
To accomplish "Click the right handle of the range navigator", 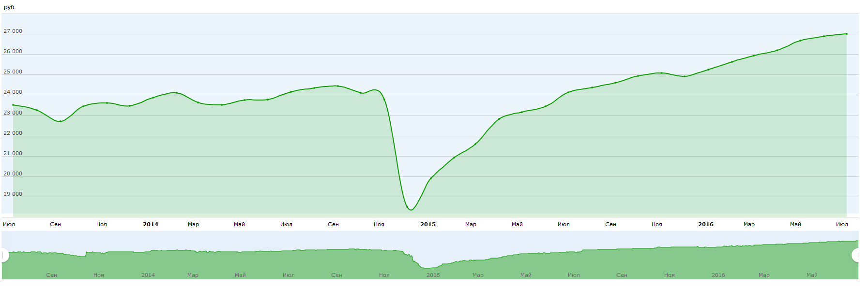I will coord(856,255).
